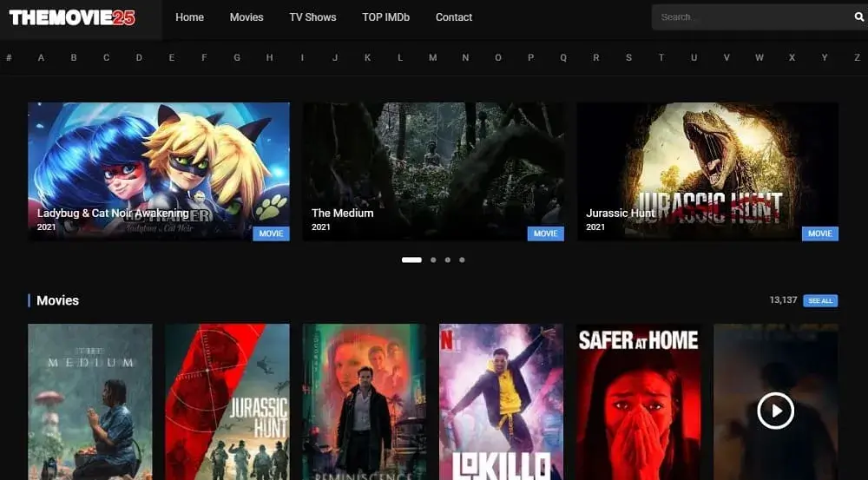Open Jurassic Hunt featured banner
This screenshot has height=480, width=868.
tap(708, 172)
